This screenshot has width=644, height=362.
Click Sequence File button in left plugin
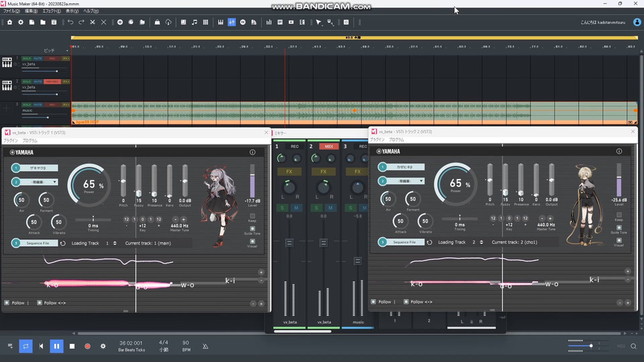[x=38, y=243]
